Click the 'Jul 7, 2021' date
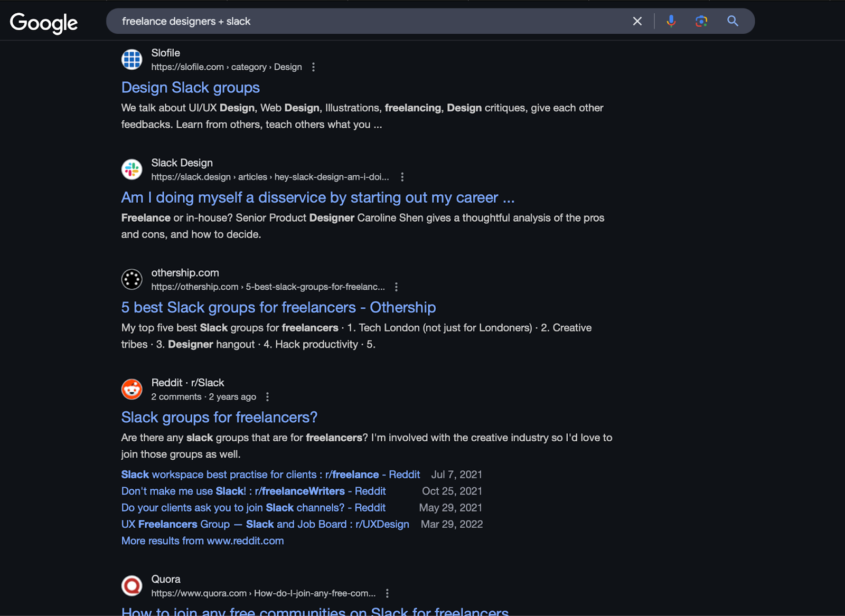 pyautogui.click(x=457, y=475)
